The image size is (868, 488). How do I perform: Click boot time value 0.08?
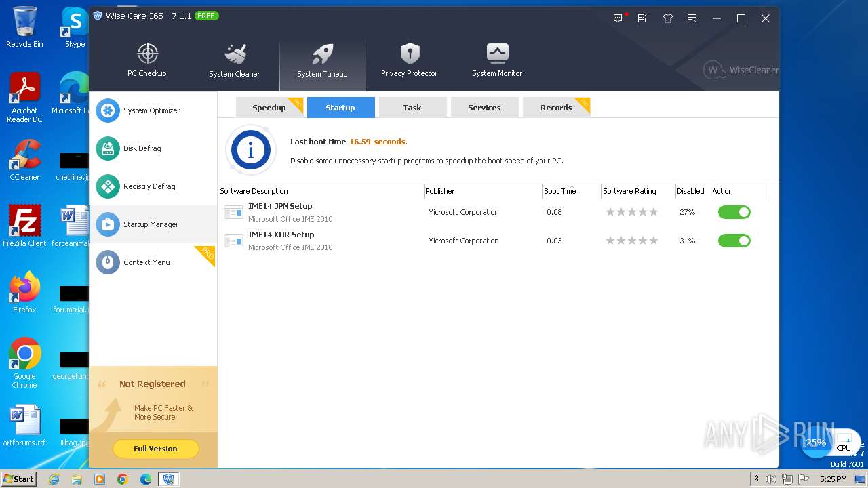pos(554,212)
